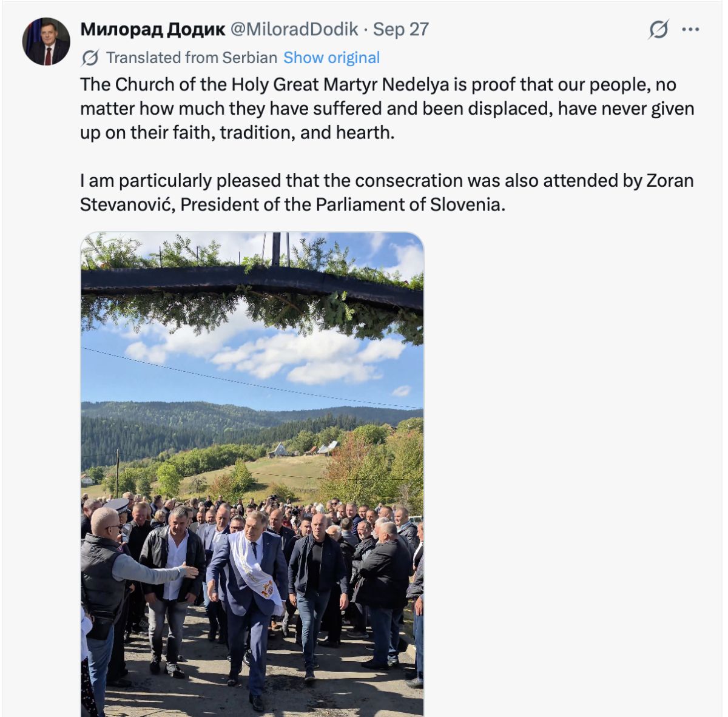728x717 pixels.
Task: Click the Translated from Serbian label
Action: (192, 58)
